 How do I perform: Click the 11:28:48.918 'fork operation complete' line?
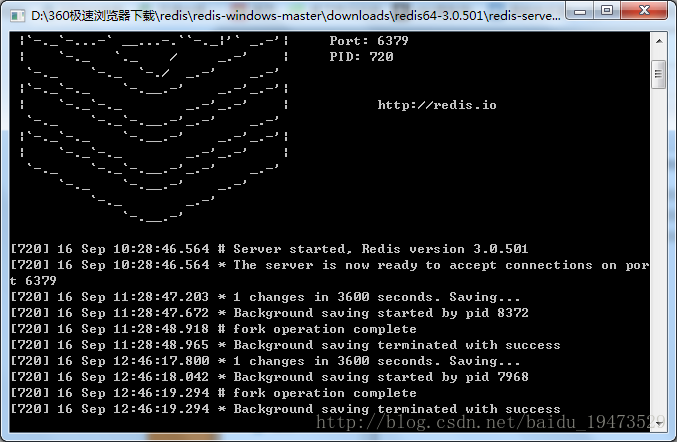[213, 329]
